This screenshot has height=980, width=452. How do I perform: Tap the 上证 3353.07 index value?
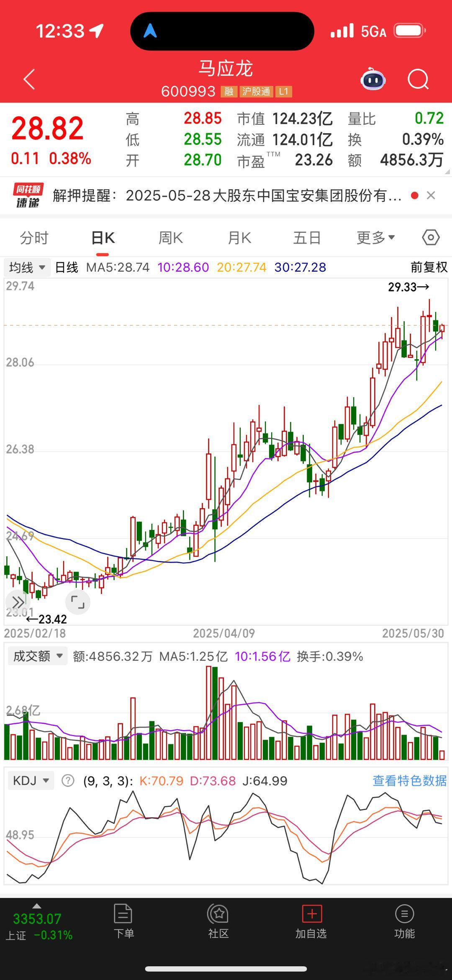37,919
